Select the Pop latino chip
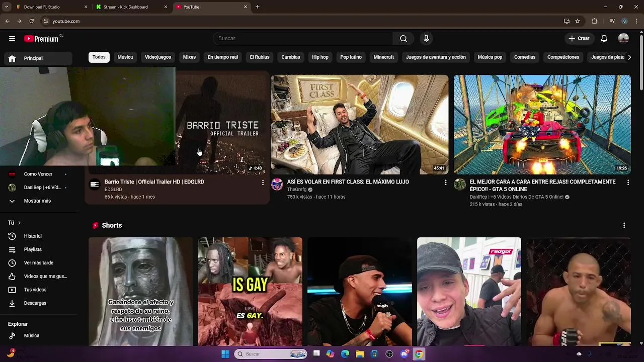 (351, 57)
